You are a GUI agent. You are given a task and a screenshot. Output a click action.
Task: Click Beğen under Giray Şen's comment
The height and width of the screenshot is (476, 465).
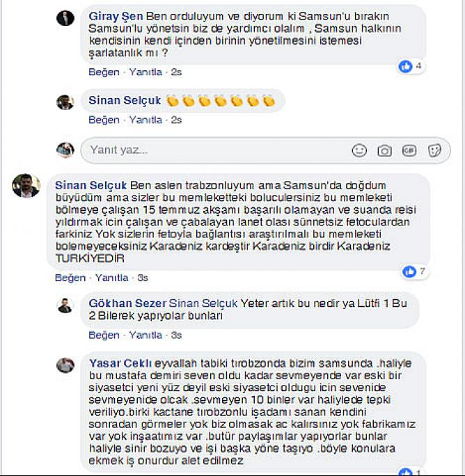(x=104, y=72)
